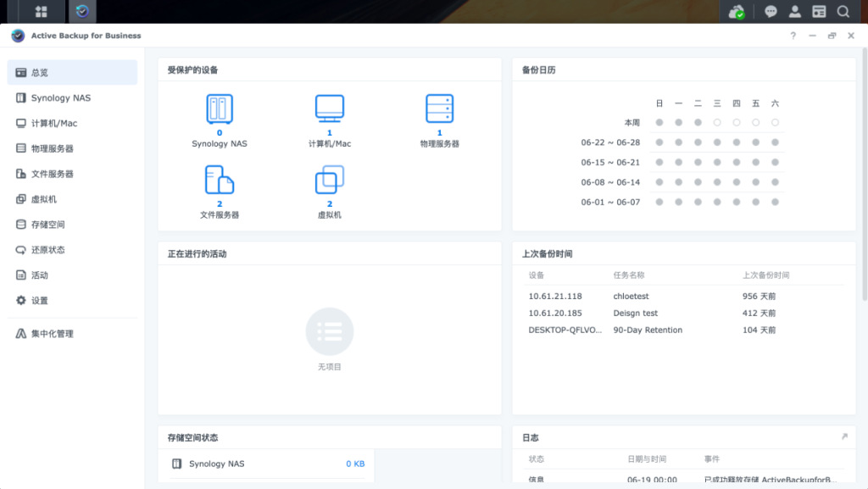Click the 事件 log column header
The image size is (868, 489).
pos(712,459)
